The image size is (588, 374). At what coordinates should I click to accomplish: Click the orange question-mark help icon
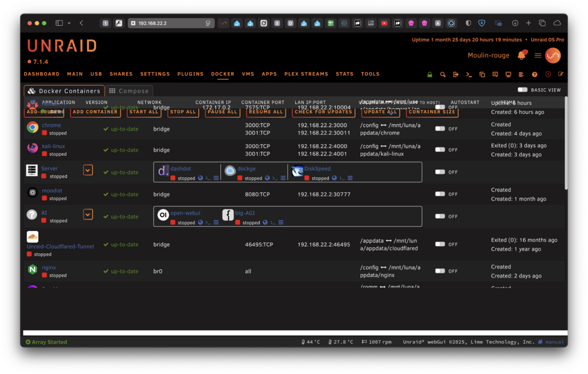[534, 75]
